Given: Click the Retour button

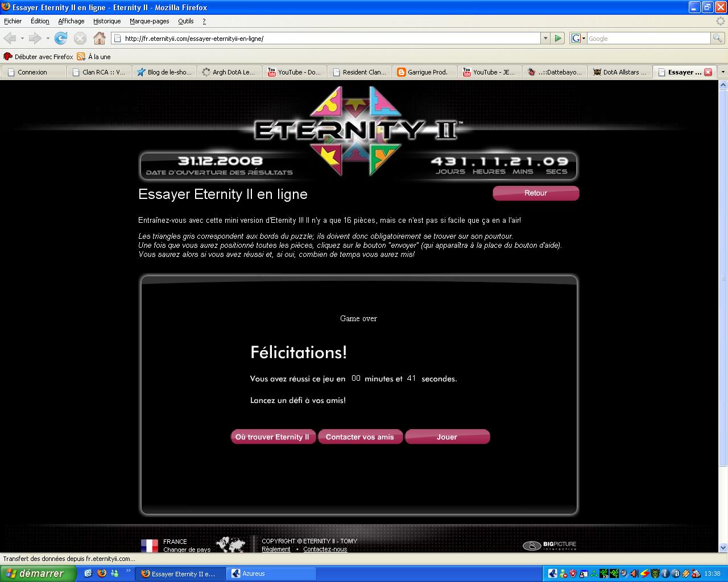Looking at the screenshot, I should point(536,193).
